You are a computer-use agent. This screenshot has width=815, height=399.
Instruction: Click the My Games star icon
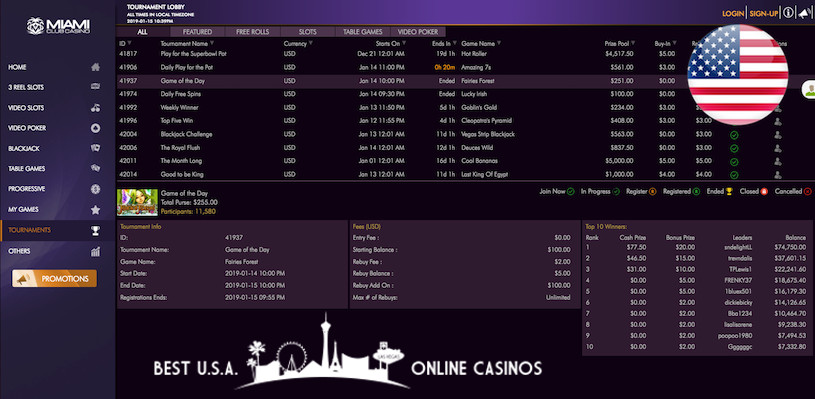pos(96,210)
